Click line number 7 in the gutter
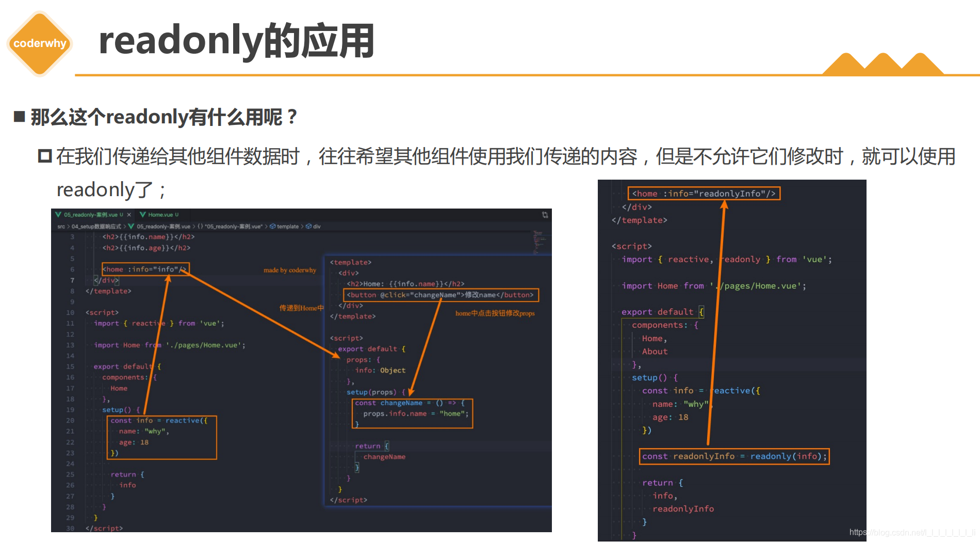This screenshot has width=980, height=542. [72, 280]
